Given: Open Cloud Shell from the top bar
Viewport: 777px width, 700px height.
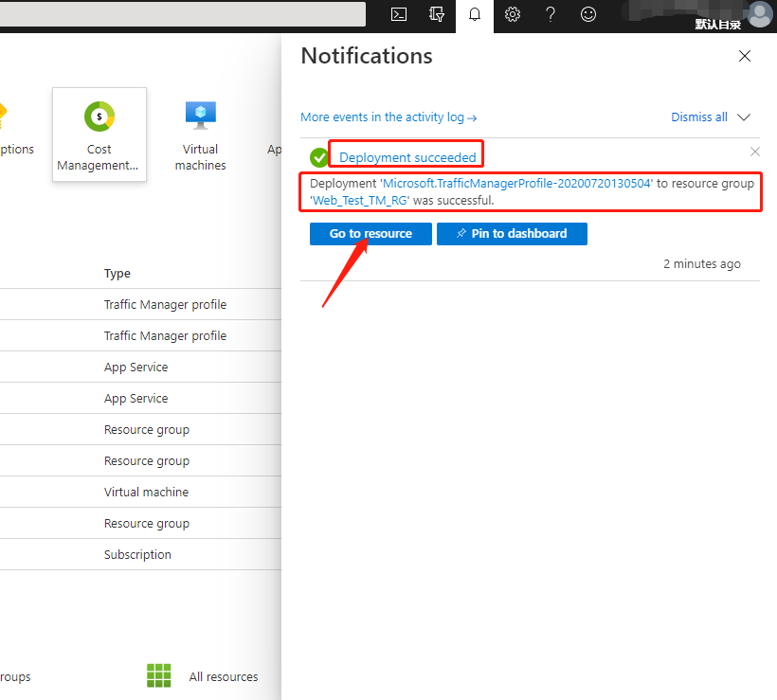Looking at the screenshot, I should tap(398, 14).
